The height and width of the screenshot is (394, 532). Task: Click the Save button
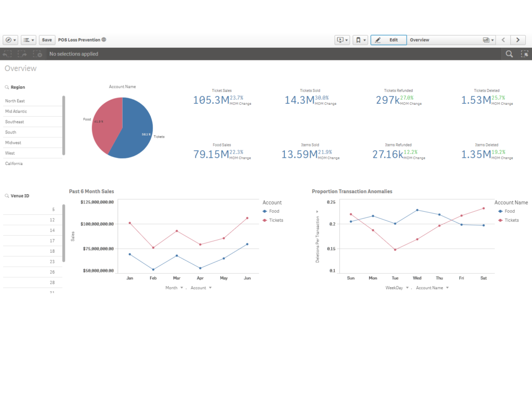pyautogui.click(x=46, y=39)
